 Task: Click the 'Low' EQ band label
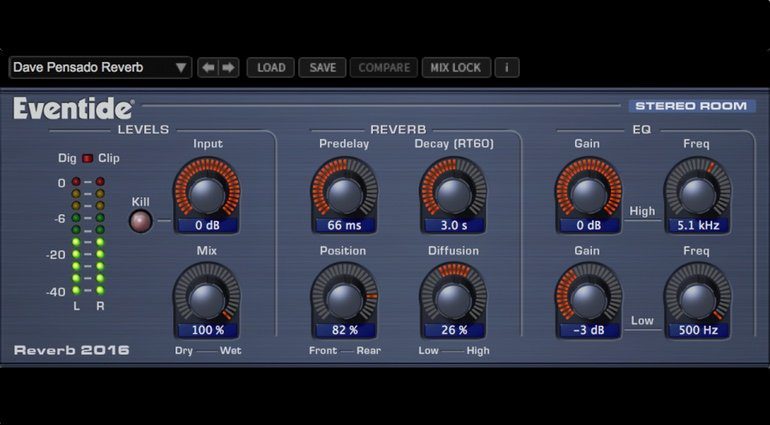tap(642, 321)
